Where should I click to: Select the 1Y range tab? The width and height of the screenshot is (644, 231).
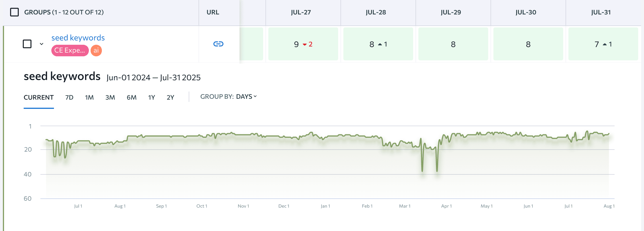click(x=151, y=98)
